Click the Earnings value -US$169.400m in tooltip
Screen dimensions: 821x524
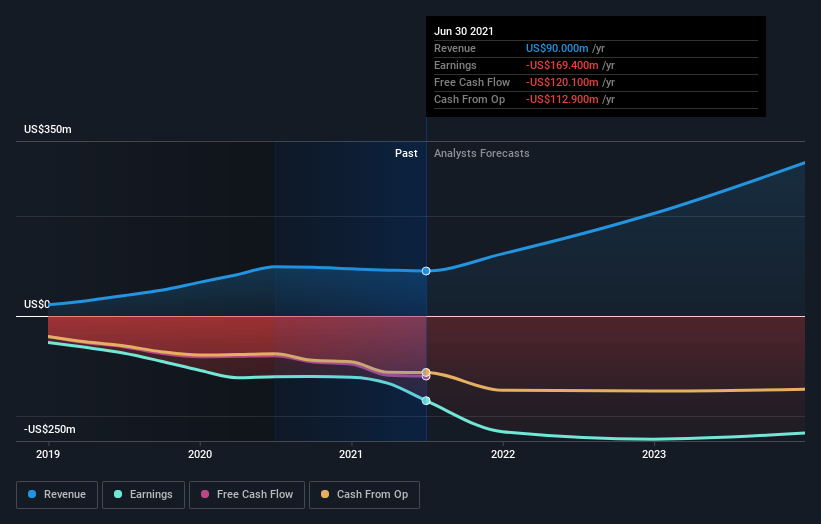coord(562,65)
